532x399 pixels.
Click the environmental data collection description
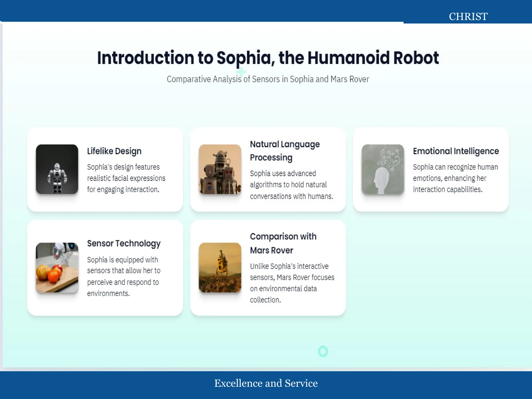tap(292, 283)
